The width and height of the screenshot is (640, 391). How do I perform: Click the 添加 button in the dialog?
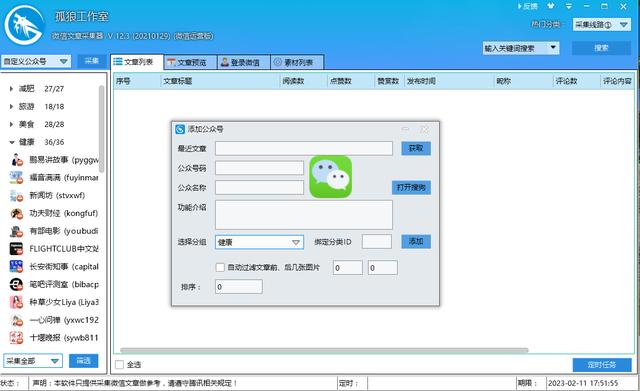coord(416,242)
